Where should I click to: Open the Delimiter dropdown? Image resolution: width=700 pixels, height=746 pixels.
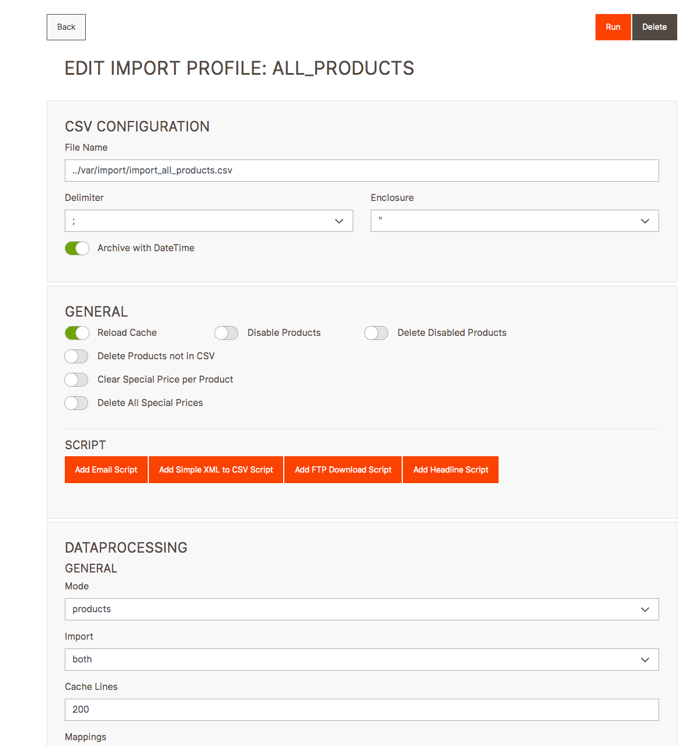[209, 221]
